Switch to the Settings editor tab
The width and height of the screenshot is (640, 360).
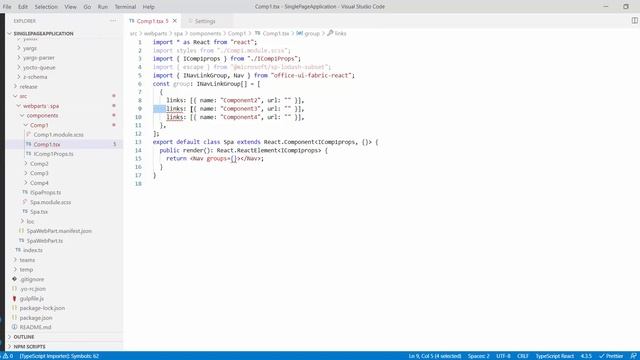(205, 21)
